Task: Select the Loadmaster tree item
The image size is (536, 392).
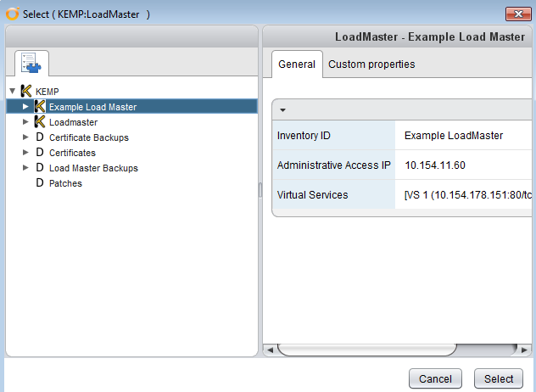Action: tap(73, 122)
